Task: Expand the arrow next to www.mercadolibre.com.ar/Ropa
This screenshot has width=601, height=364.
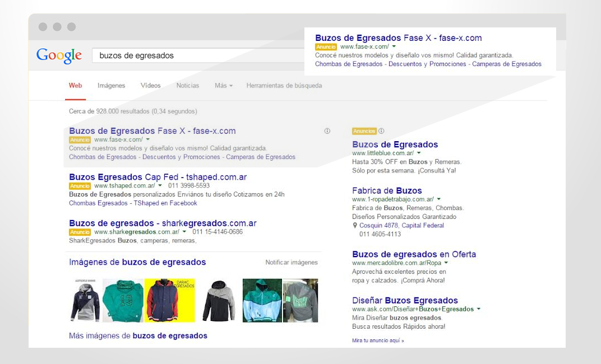Action: pyautogui.click(x=446, y=263)
